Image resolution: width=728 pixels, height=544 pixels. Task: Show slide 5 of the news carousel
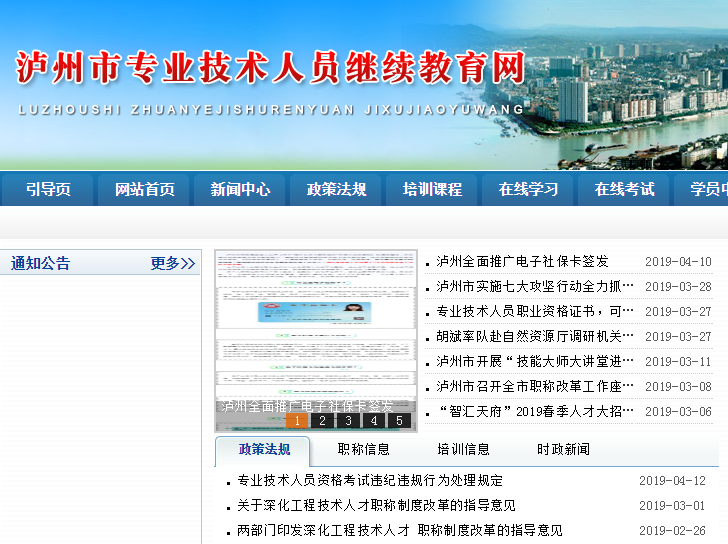399,421
